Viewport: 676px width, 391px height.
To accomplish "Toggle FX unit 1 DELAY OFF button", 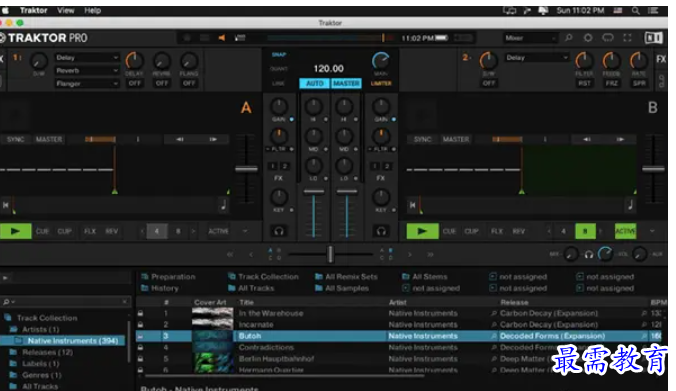I will point(135,83).
